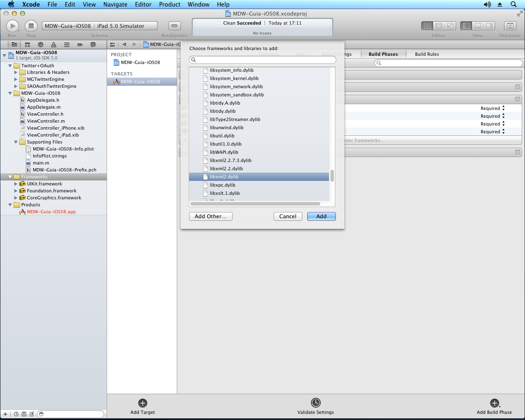
Task: Expand the Libraries & Headers folder
Action: click(x=16, y=72)
